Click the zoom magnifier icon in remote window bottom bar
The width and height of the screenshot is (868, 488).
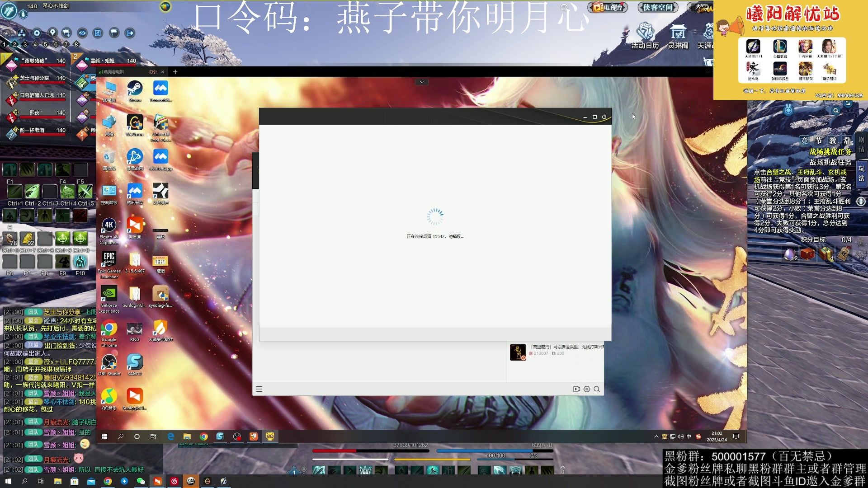598,389
